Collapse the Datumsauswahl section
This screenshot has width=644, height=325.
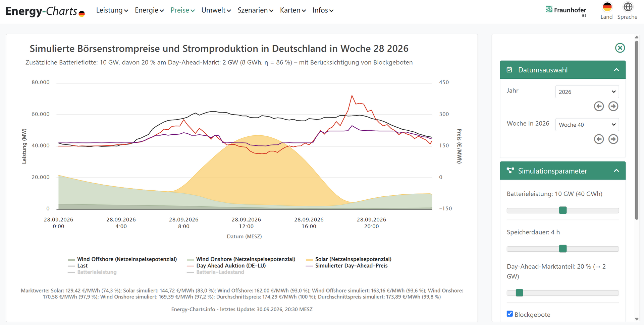point(616,70)
